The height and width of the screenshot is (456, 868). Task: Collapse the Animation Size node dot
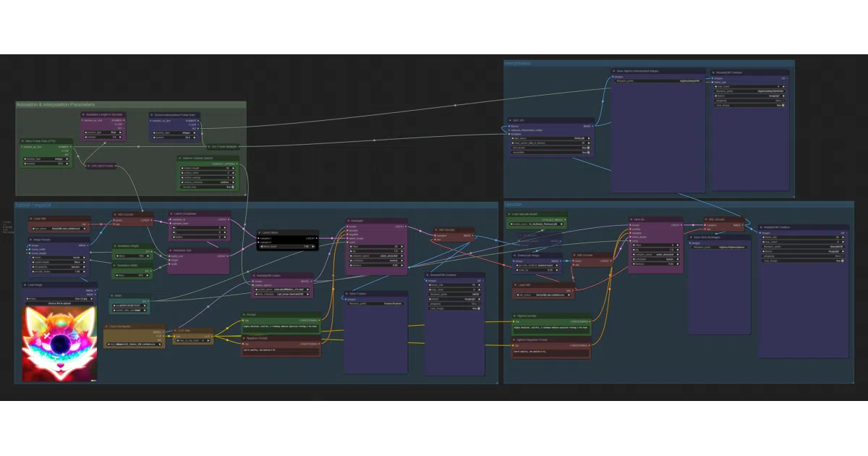pos(171,250)
